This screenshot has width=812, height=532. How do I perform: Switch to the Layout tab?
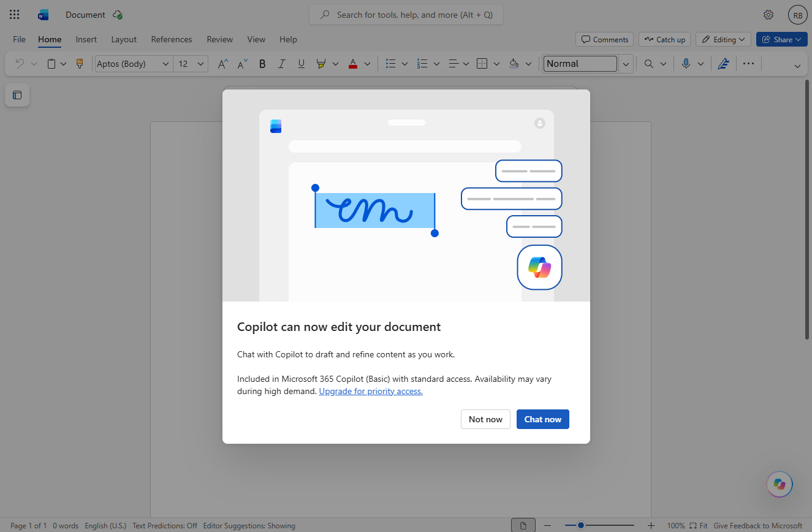(x=124, y=39)
